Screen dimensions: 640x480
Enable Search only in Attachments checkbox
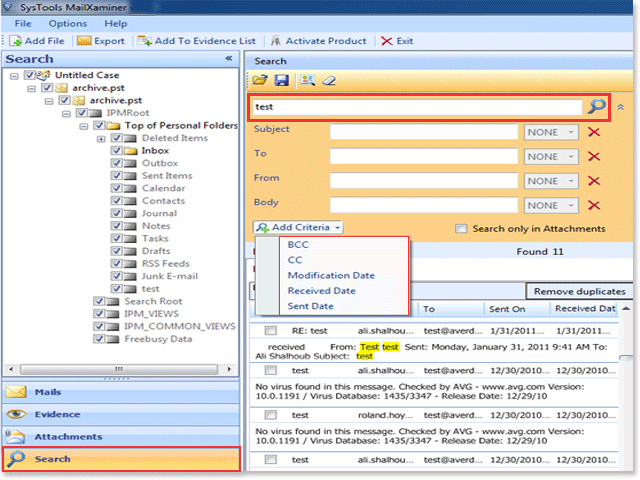(461, 229)
